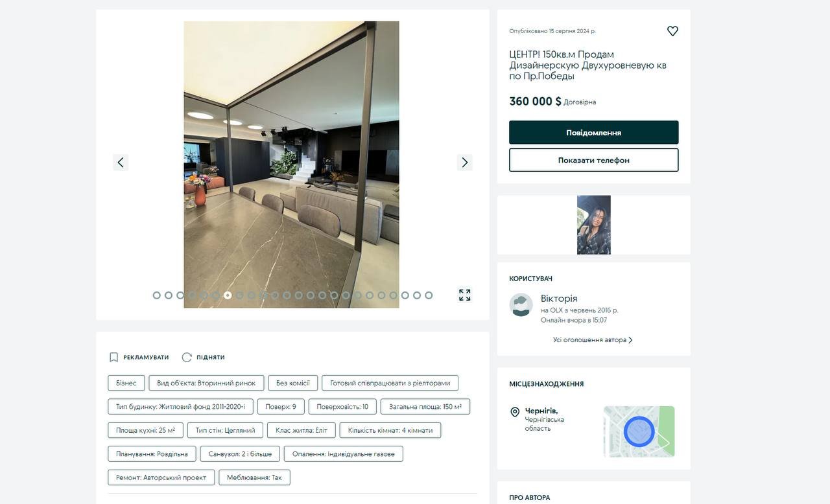Screen dimensions: 830x504
Task: Click the seller name Вікторія
Action: [559, 299]
